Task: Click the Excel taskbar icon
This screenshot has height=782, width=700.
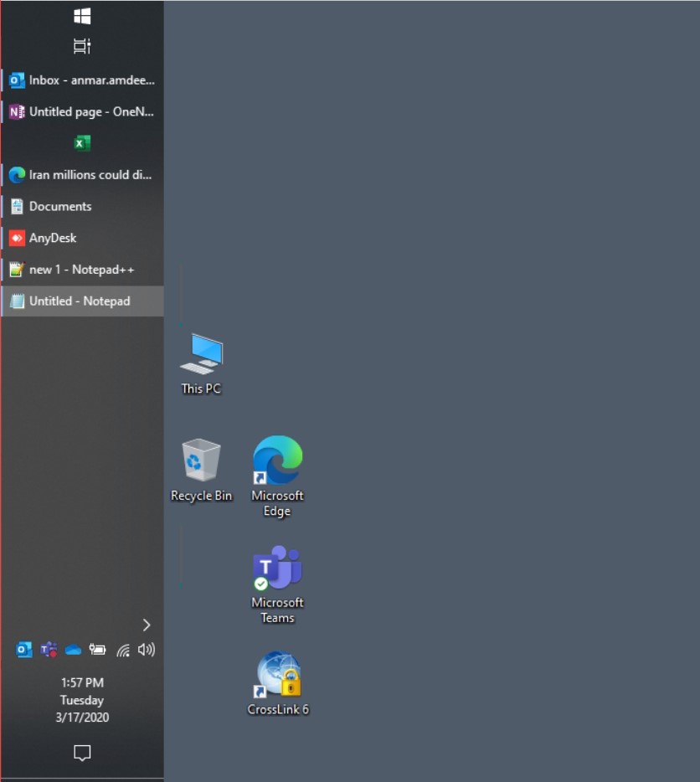Action: [x=82, y=143]
